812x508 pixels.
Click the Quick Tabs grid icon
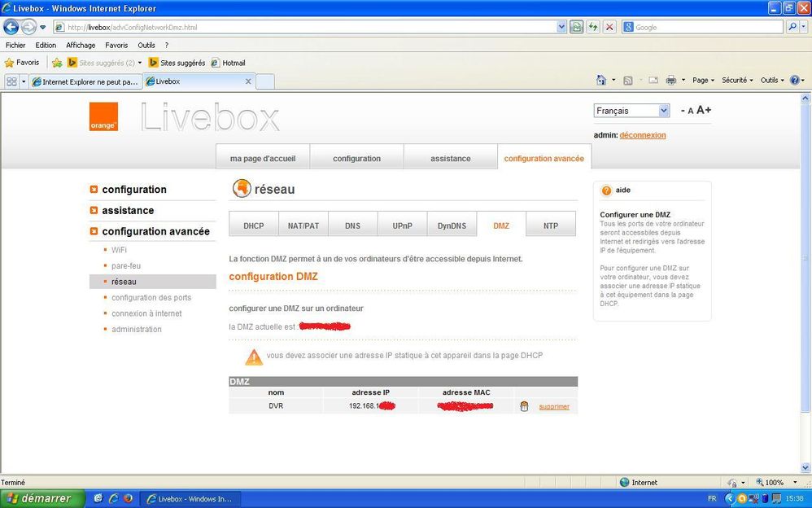(11, 81)
